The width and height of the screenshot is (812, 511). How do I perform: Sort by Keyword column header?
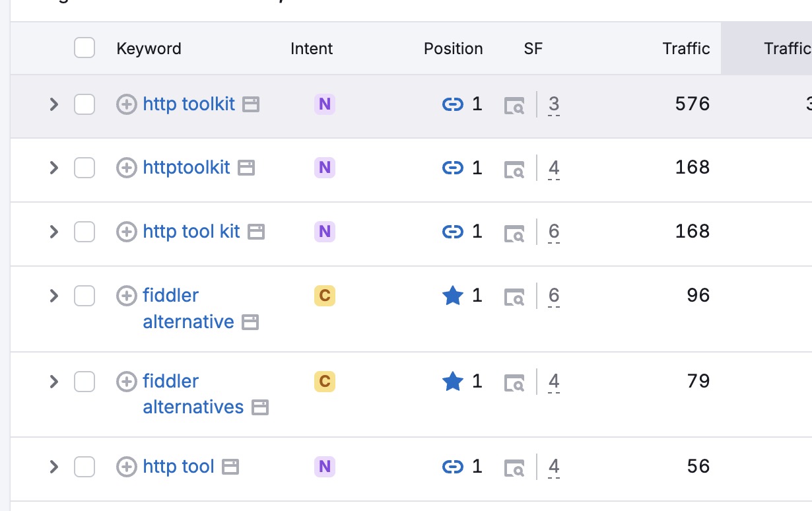point(149,49)
